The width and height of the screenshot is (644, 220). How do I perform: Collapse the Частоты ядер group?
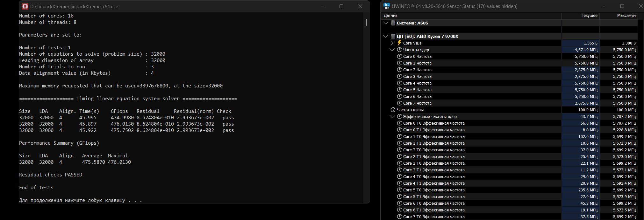click(392, 50)
